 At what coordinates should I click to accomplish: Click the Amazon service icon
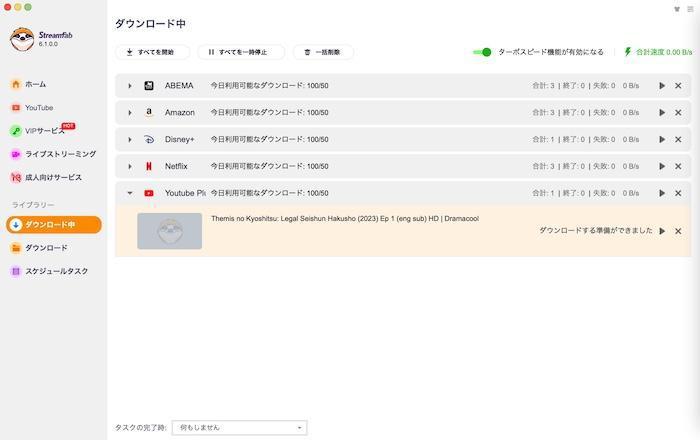[149, 112]
